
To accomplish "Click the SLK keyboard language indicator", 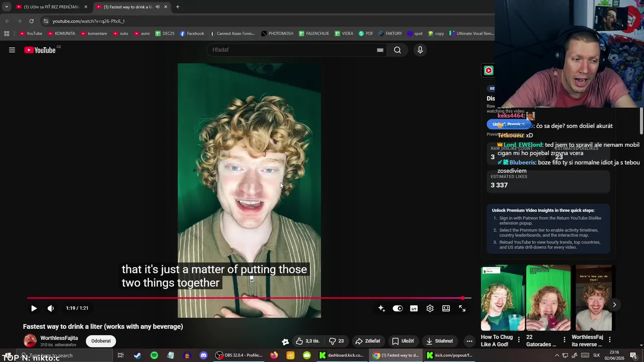I will coord(597,355).
